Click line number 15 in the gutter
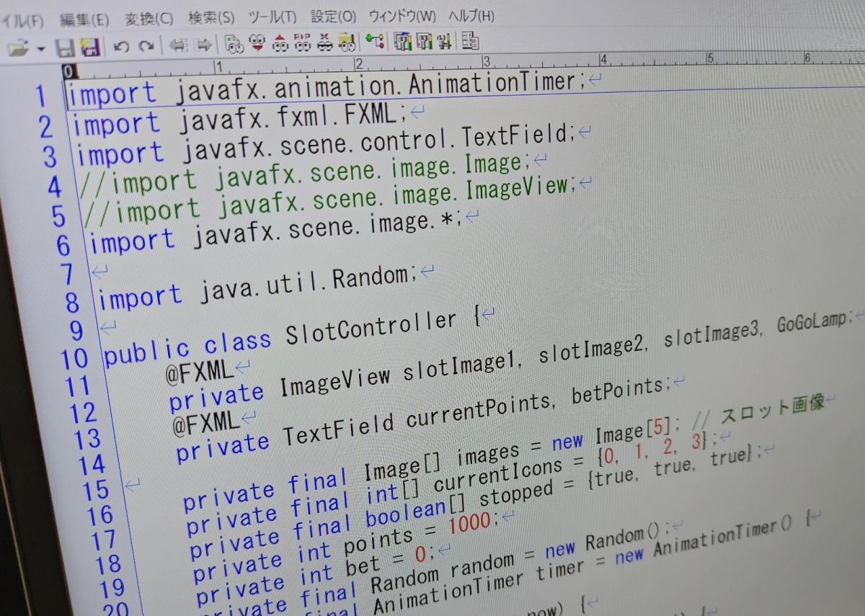 click(96, 490)
